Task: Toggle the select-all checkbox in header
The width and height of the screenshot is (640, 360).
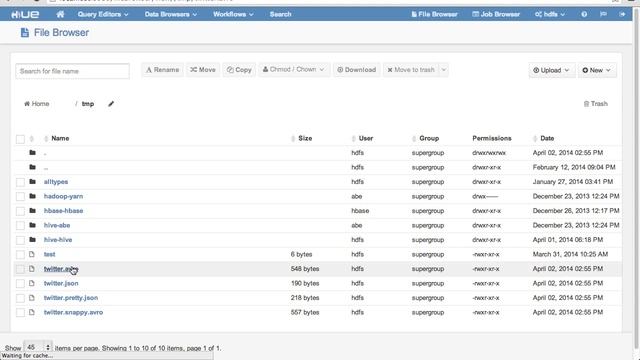Action: tap(20, 139)
